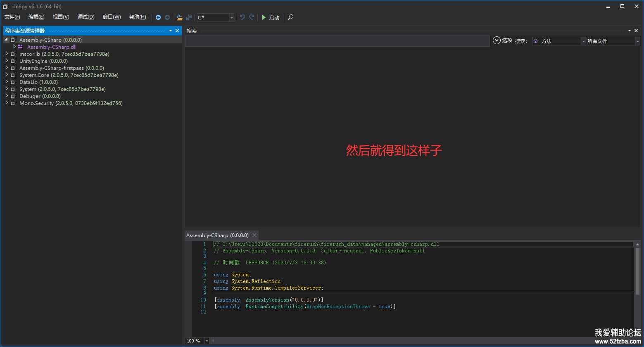This screenshot has height=347, width=644.
Task: Open search with the magnifier icon
Action: click(291, 17)
